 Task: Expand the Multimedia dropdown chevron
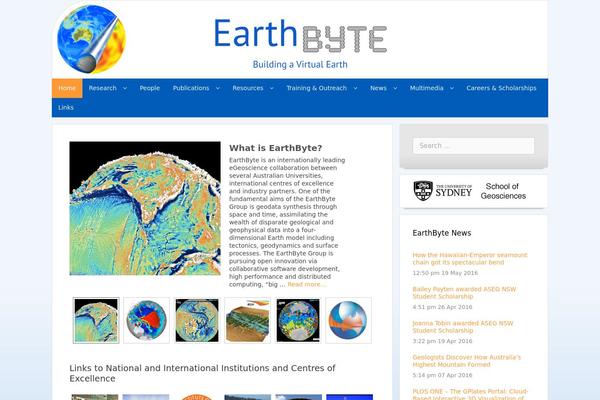[452, 88]
